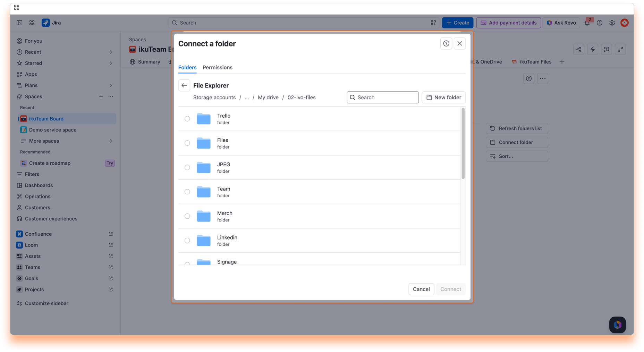Select the Linkedin folder radio button
Image resolution: width=644 pixels, height=352 pixels.
click(187, 240)
